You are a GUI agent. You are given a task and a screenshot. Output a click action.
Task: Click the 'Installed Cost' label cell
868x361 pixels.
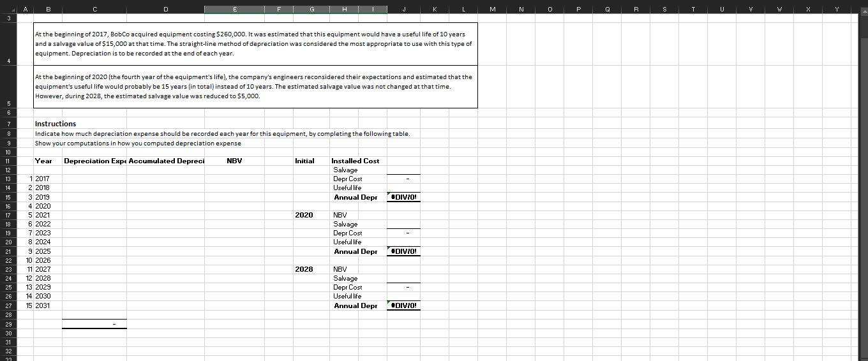coord(355,161)
